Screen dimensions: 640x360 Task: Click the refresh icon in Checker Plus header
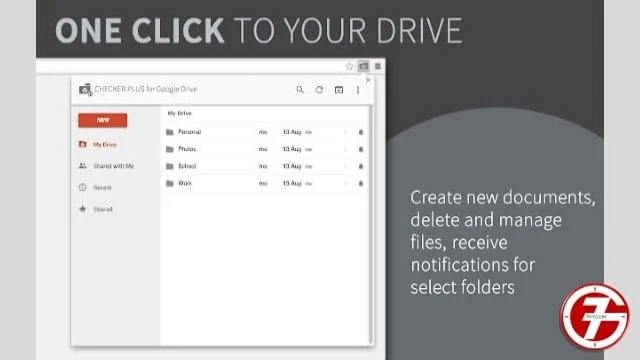coord(319,89)
